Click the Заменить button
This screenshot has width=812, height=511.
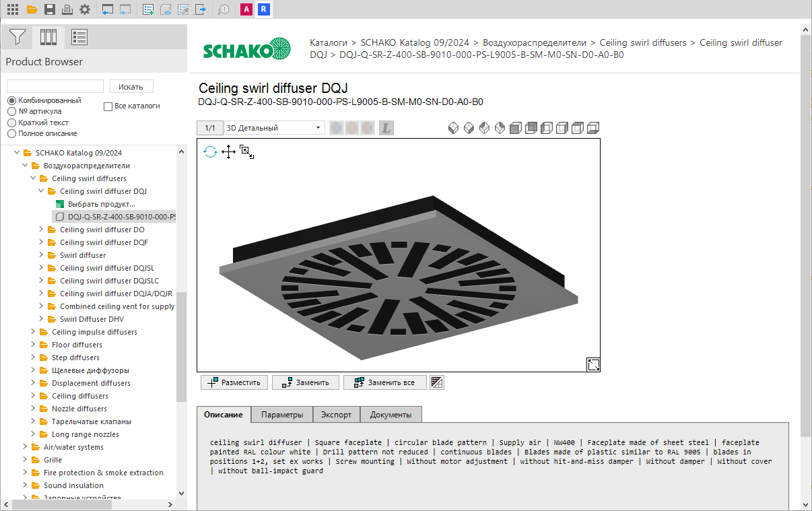[306, 382]
